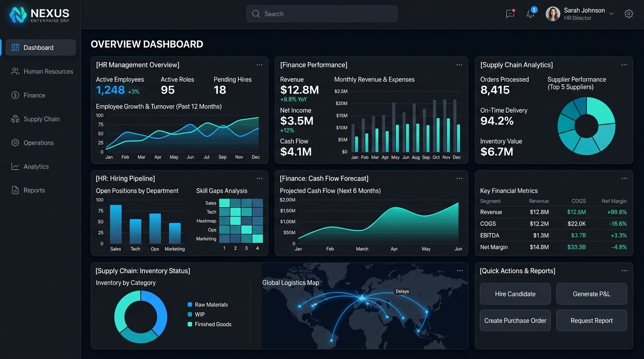Click the Generate P&L button
The height and width of the screenshot is (359, 644).
[592, 294]
